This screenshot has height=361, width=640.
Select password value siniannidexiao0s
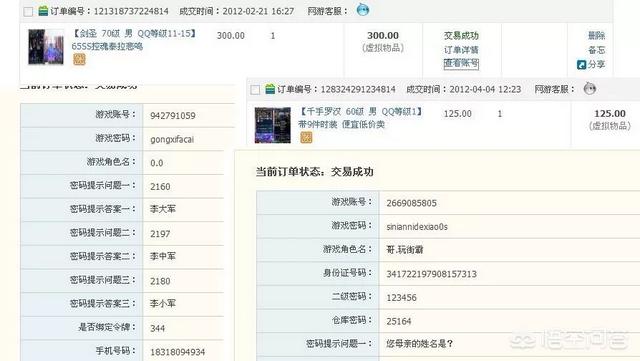point(417,227)
